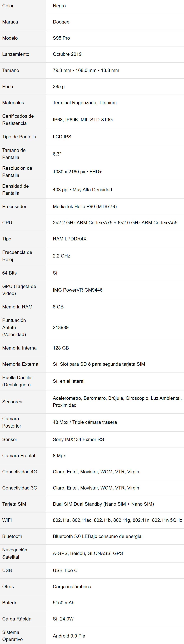Select the Huella Dactilar row label
Viewport: 184px width, 644px height.
18,381
